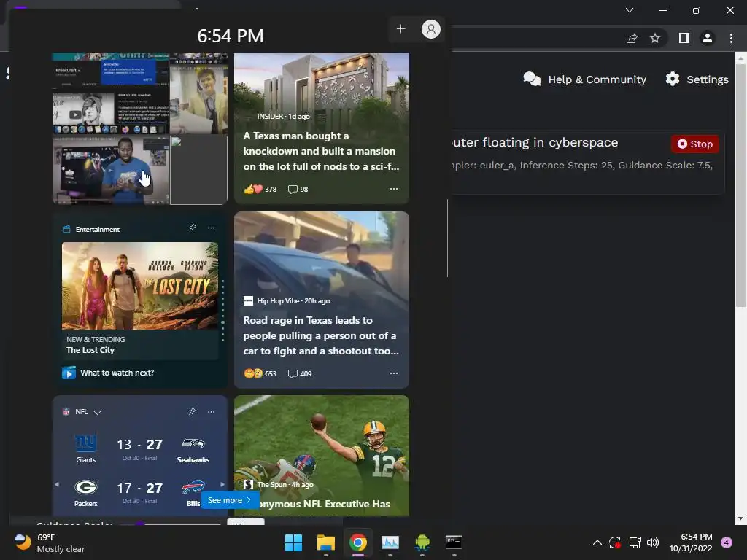The height and width of the screenshot is (560, 747).
Task: Click the web page vertical scrollbar
Action: point(740,186)
